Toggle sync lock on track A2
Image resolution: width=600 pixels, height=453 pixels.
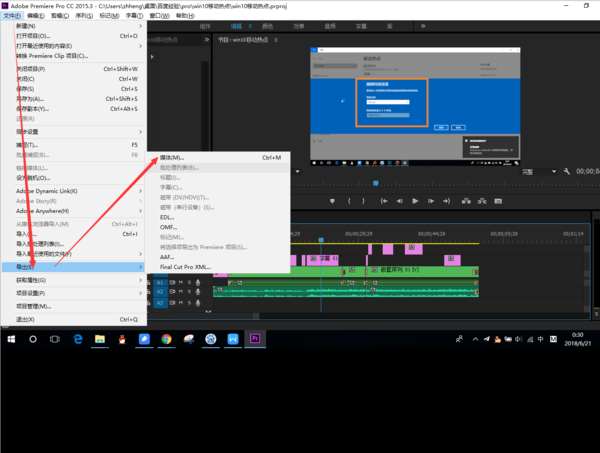(x=173, y=292)
